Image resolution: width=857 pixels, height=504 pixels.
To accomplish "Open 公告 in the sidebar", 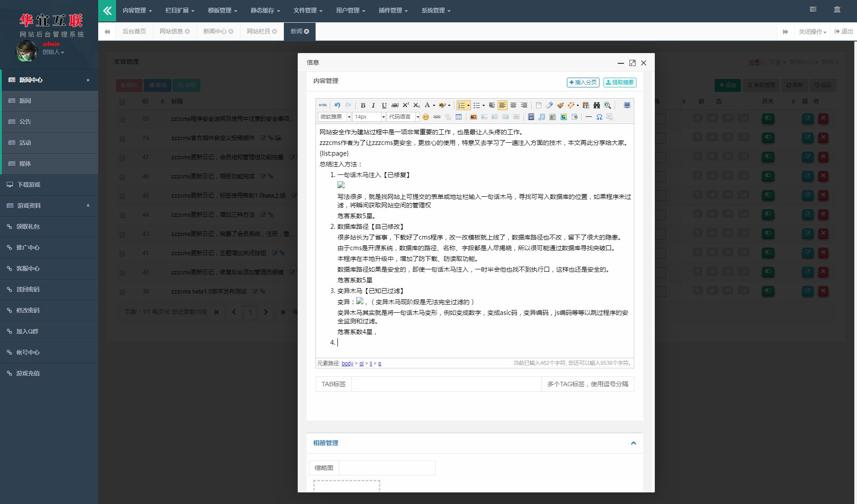I will [50, 122].
